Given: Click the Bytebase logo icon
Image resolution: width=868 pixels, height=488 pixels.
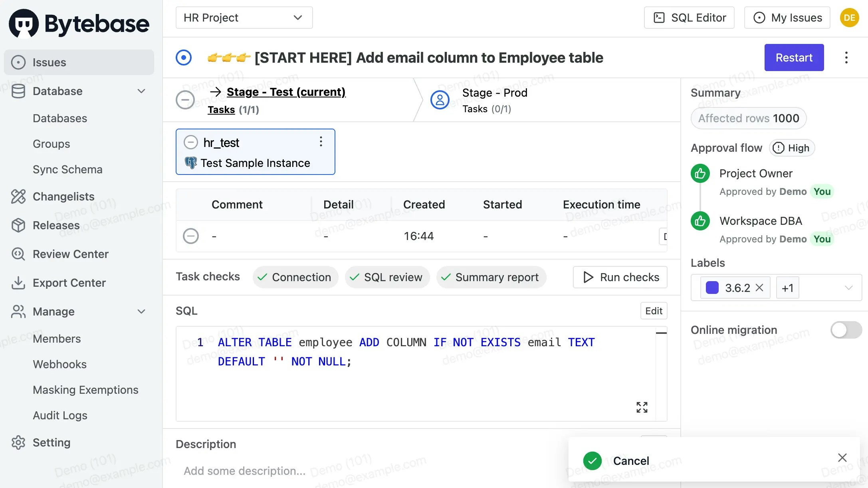Looking at the screenshot, I should pyautogui.click(x=24, y=23).
